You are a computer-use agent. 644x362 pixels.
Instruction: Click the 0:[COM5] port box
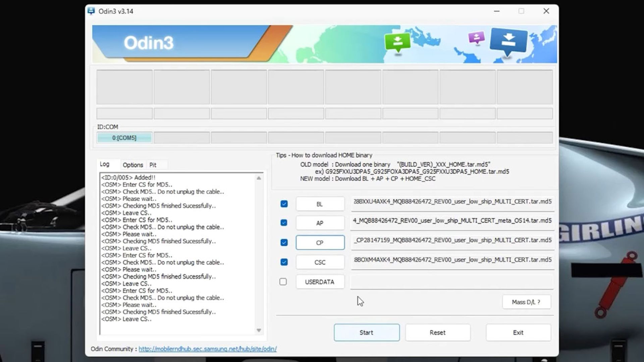click(x=124, y=138)
